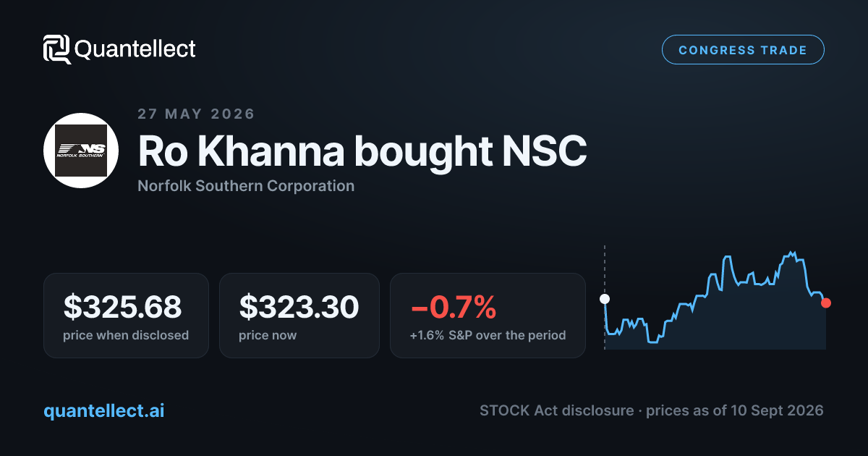The width and height of the screenshot is (868, 456).
Task: Click the +1.6% S&P comparison text
Action: point(488,335)
